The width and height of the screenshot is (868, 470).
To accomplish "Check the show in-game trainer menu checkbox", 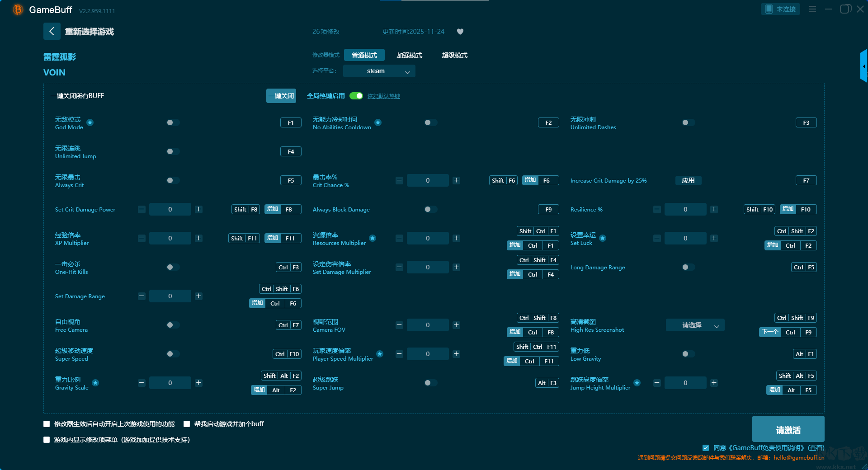I will click(47, 440).
